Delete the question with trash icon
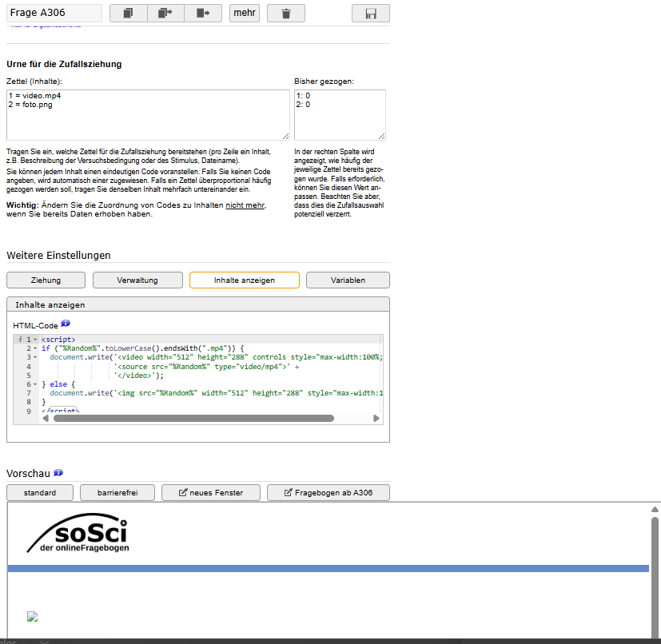Screen dimensions: 661x644 286,14
